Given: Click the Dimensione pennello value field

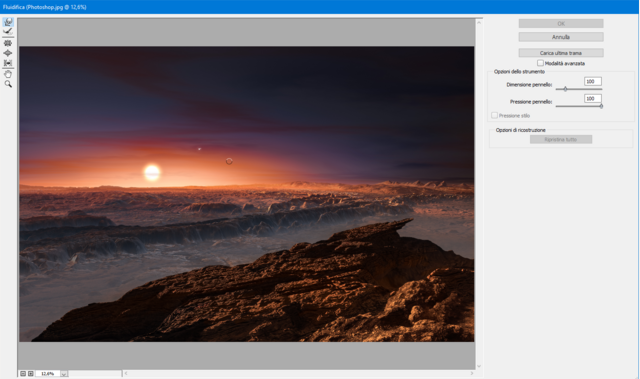Looking at the screenshot, I should coord(592,82).
